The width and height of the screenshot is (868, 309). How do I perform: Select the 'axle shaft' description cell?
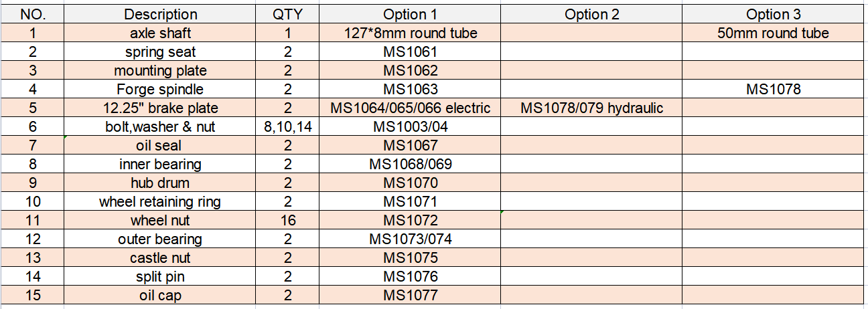(x=161, y=33)
